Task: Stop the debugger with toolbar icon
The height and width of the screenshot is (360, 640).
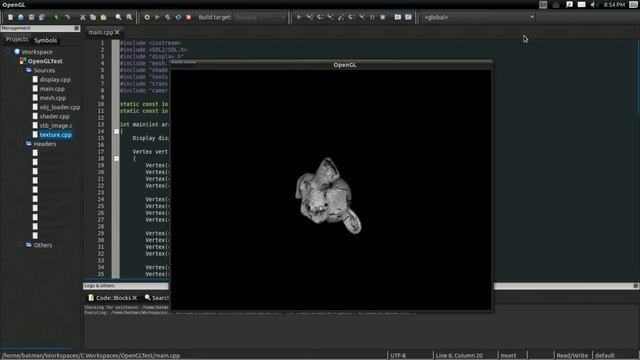Action: tap(383, 17)
